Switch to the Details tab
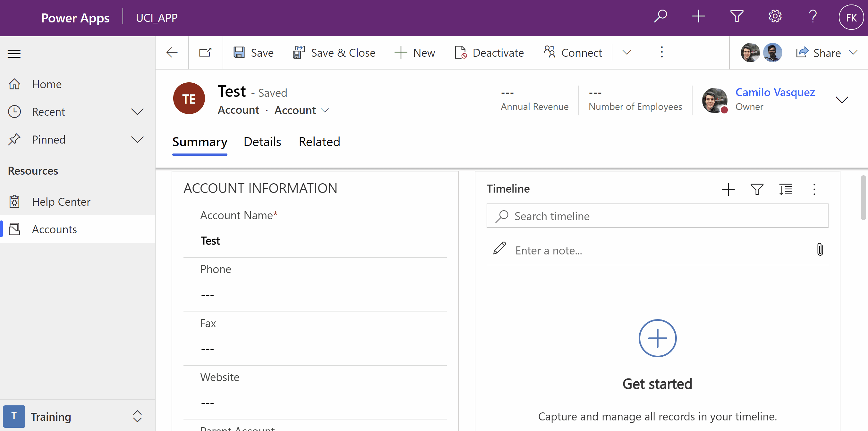 point(262,142)
